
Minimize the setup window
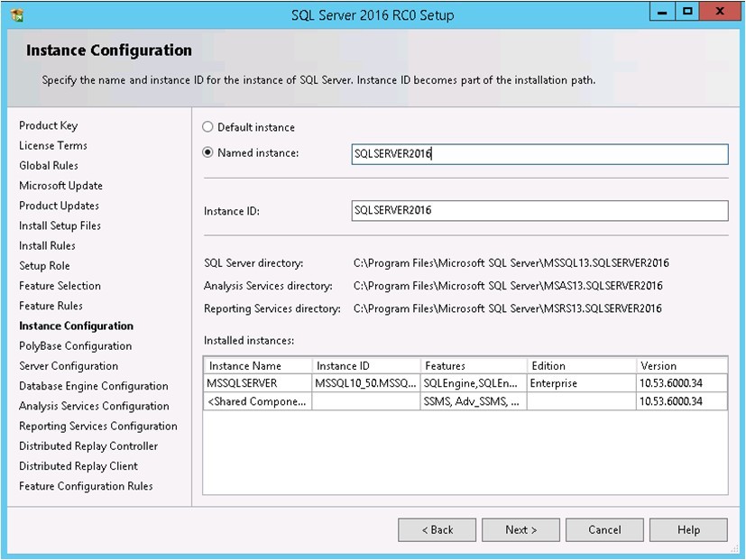(662, 12)
